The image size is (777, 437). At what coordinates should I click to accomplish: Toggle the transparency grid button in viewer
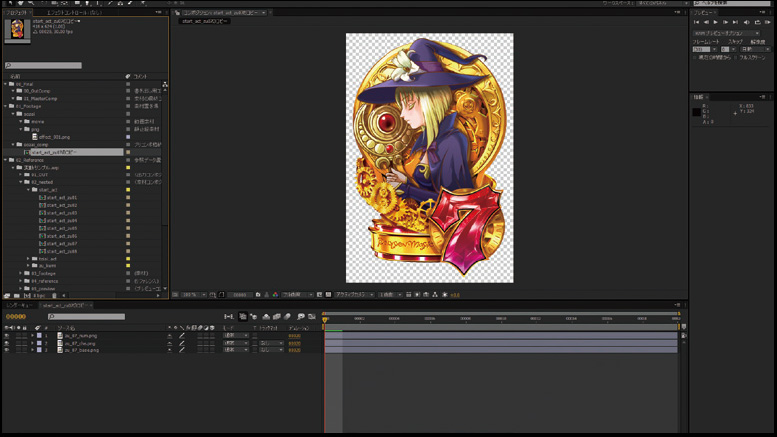[329, 294]
